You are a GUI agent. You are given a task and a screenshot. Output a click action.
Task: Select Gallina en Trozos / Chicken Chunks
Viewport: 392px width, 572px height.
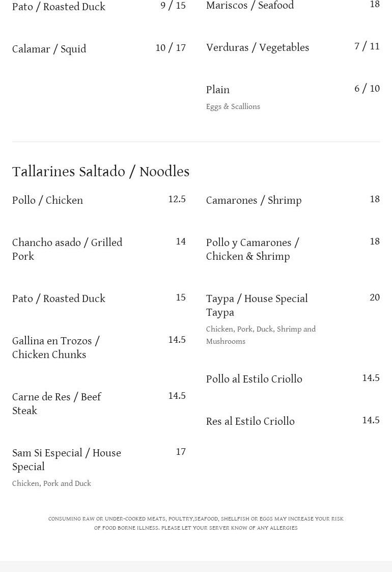pyautogui.click(x=56, y=347)
